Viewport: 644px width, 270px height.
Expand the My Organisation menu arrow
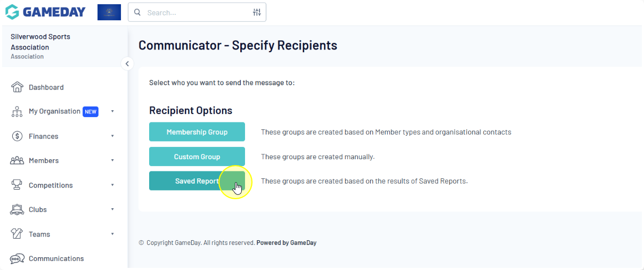coord(112,111)
